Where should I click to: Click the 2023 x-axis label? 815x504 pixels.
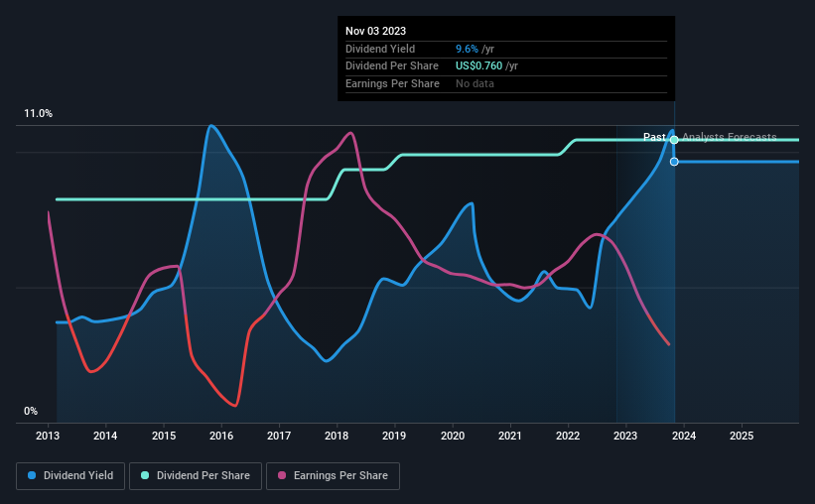(x=625, y=436)
